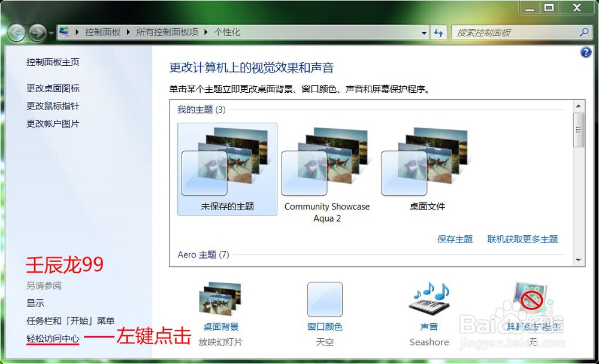The width and height of the screenshot is (599, 364).
Task: Click the Personalization icon in the address bar
Action: 65,32
